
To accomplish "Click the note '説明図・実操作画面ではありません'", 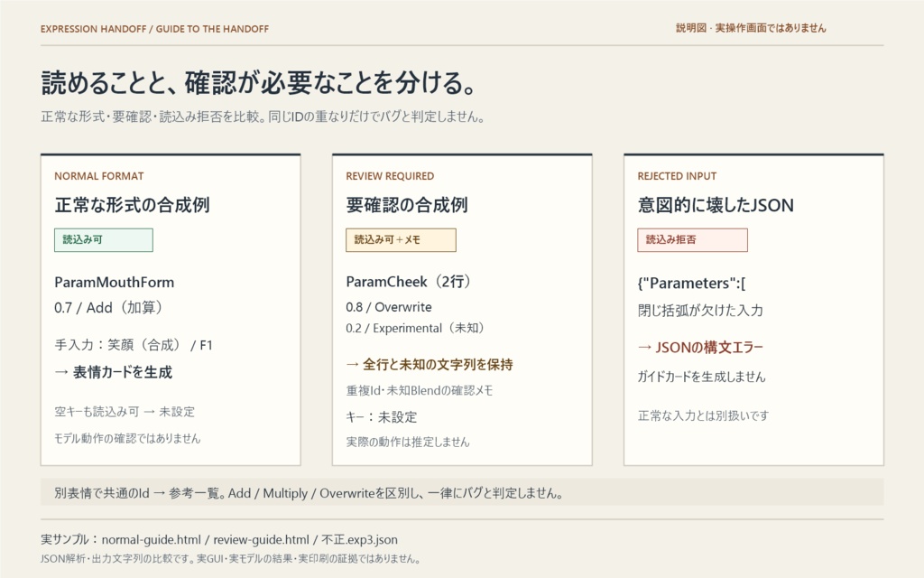I will (751, 28).
